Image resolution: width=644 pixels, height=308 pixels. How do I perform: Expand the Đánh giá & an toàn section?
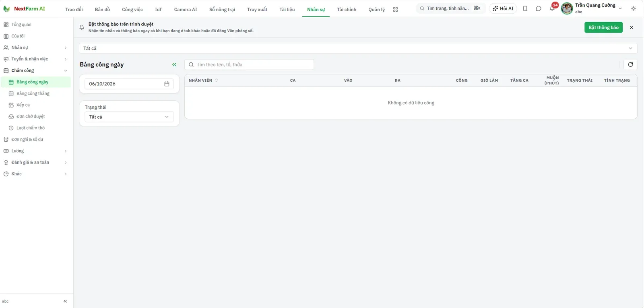[x=35, y=162]
